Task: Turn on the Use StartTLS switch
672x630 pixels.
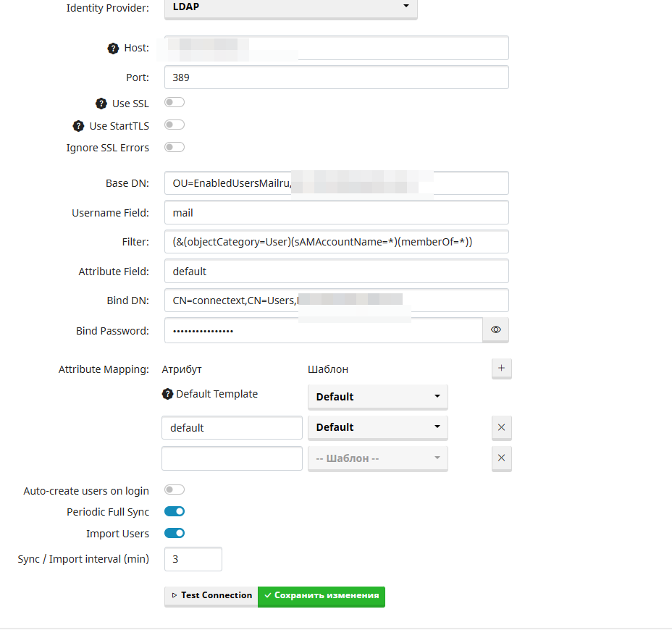Action: coord(175,125)
